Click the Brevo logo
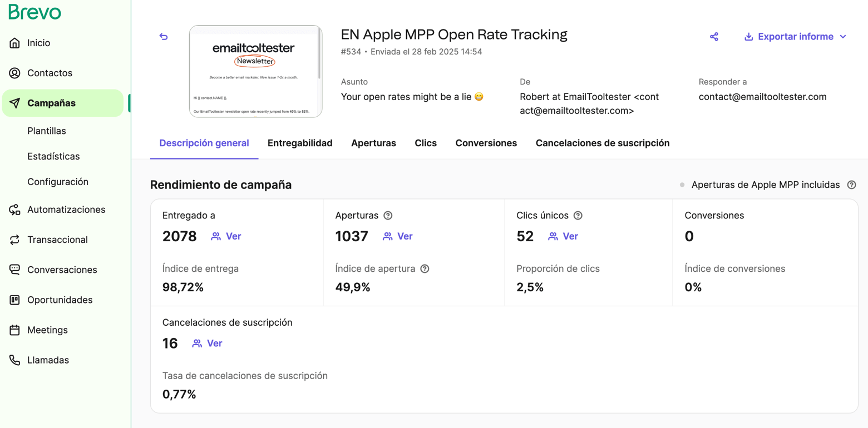Image resolution: width=868 pixels, height=428 pixels. pos(34,12)
